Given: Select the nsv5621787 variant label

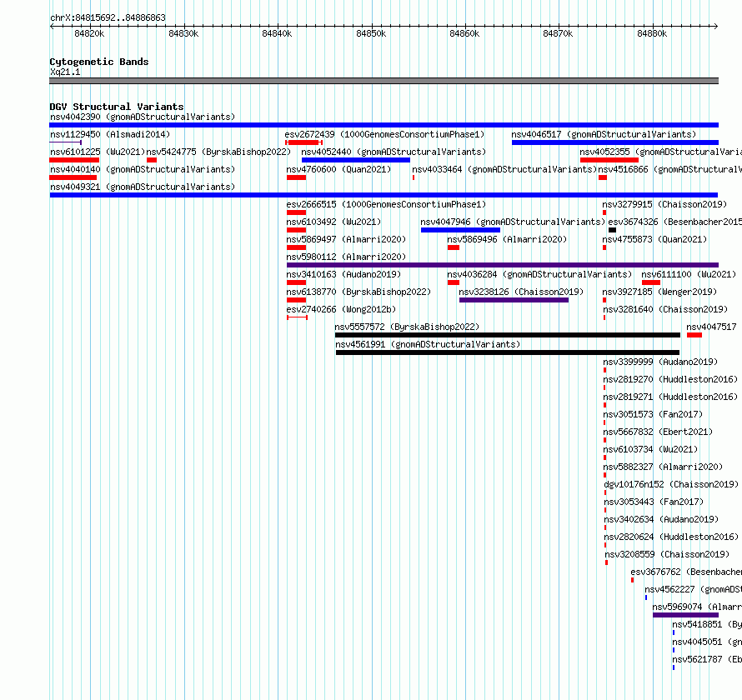Looking at the screenshot, I should pyautogui.click(x=707, y=659).
